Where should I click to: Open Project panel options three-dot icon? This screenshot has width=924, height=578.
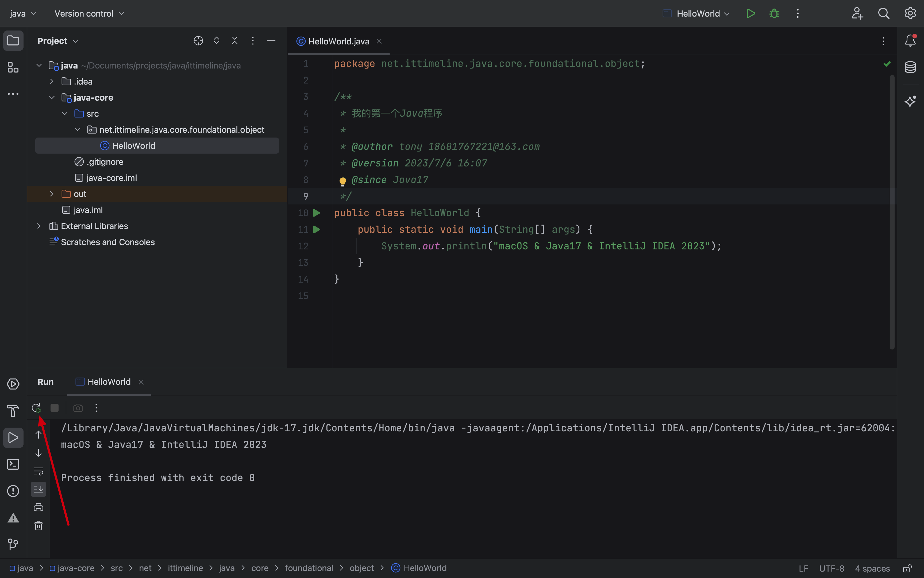pyautogui.click(x=253, y=40)
